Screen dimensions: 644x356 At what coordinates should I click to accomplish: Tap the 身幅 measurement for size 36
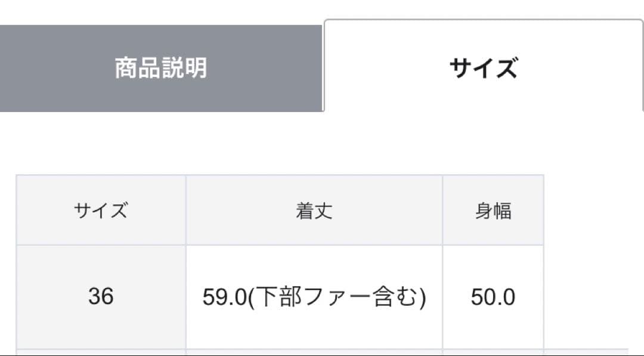493,296
